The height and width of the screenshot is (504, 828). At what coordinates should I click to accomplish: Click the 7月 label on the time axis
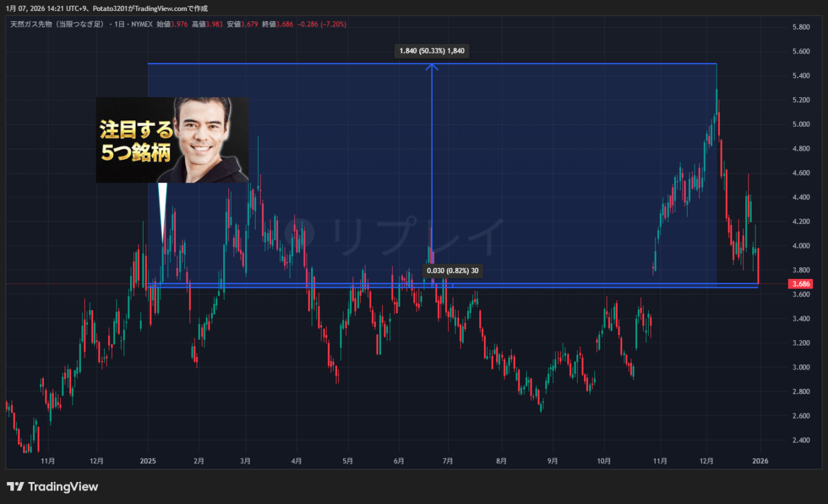(448, 461)
